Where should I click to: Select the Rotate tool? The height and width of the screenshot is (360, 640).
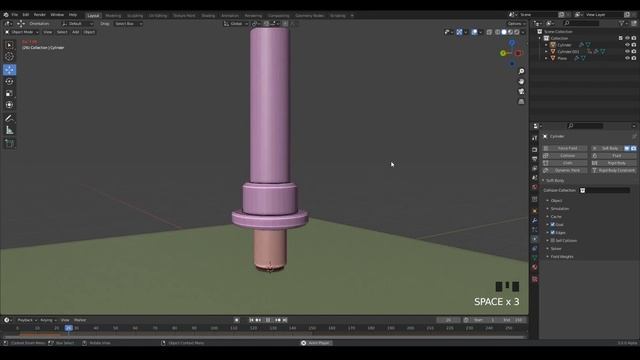click(x=9, y=82)
